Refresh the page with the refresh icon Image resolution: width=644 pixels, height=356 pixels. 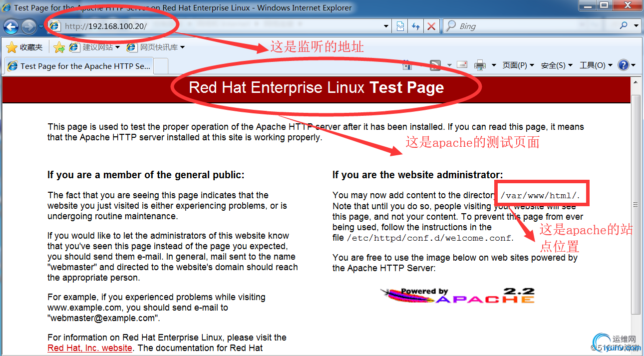415,26
